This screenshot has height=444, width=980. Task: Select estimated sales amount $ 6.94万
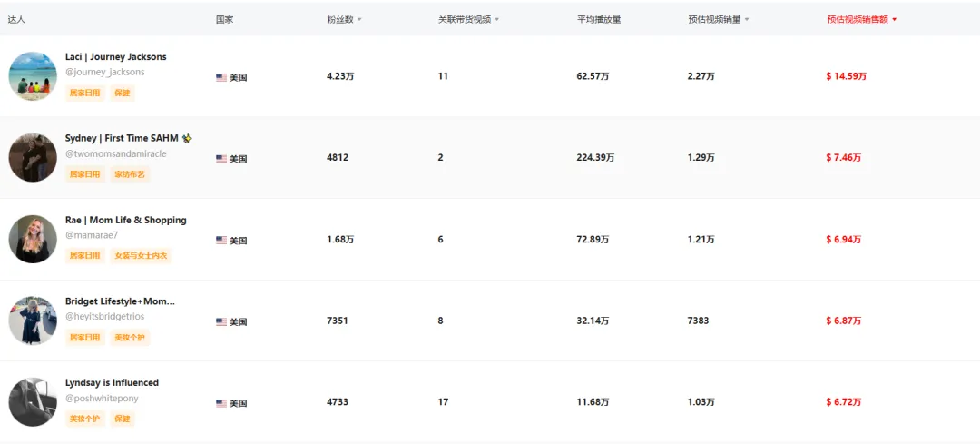click(x=844, y=239)
